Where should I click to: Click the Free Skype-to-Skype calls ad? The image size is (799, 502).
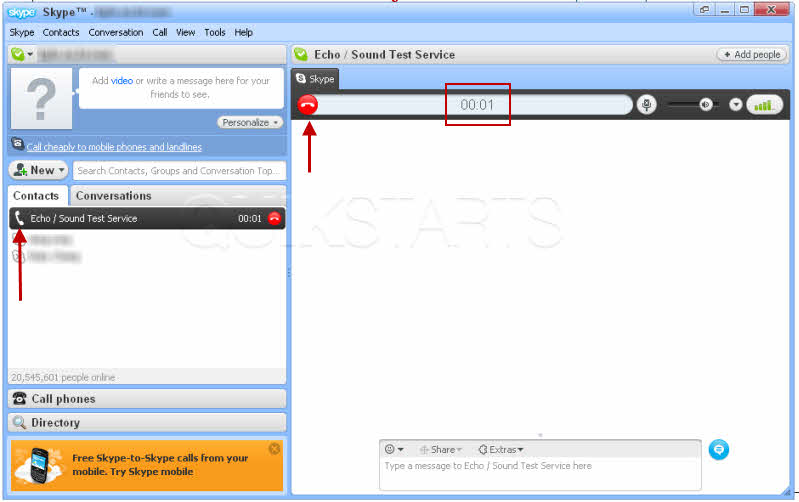147,465
